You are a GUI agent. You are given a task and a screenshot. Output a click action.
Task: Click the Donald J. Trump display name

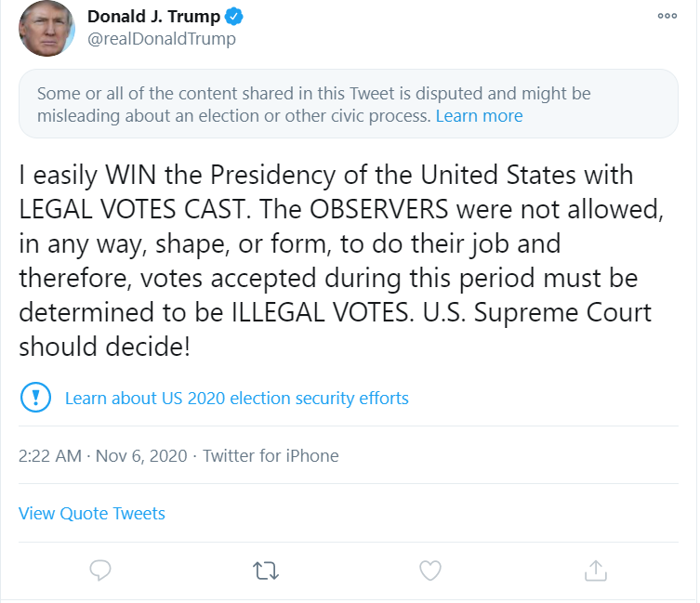(x=153, y=17)
